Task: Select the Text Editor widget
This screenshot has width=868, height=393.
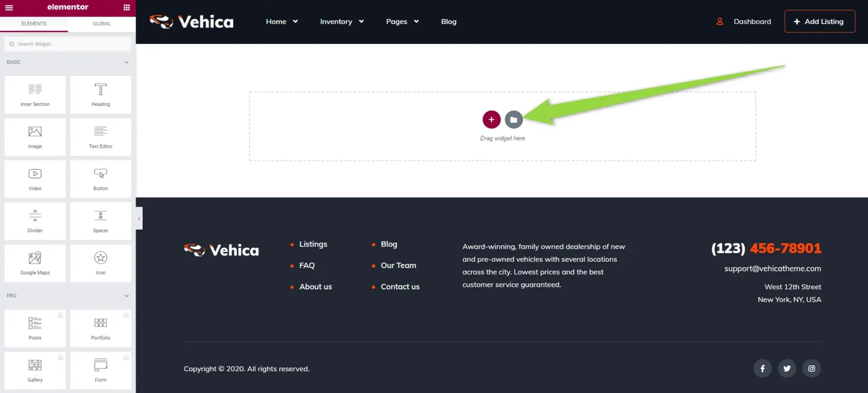Action: pyautogui.click(x=101, y=137)
